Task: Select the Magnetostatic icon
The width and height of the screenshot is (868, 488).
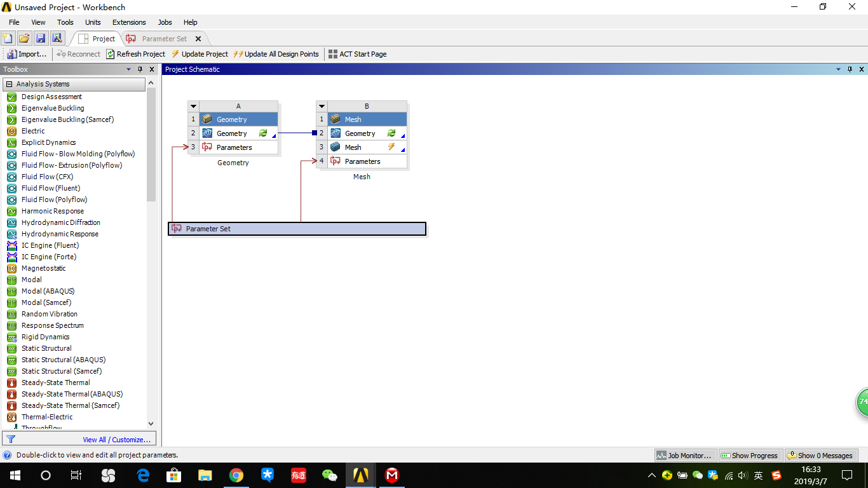Action: (11, 268)
